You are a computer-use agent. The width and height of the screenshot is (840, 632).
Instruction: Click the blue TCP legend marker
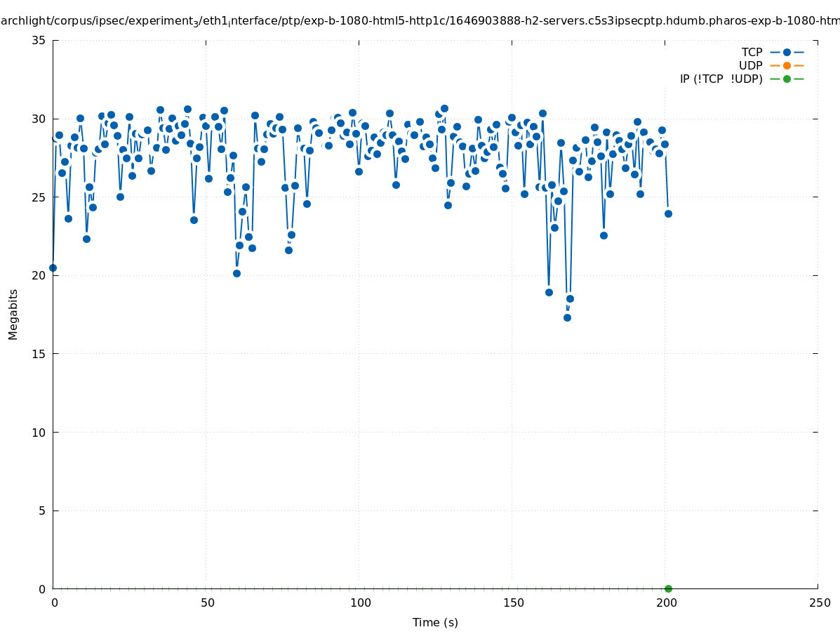(x=787, y=52)
